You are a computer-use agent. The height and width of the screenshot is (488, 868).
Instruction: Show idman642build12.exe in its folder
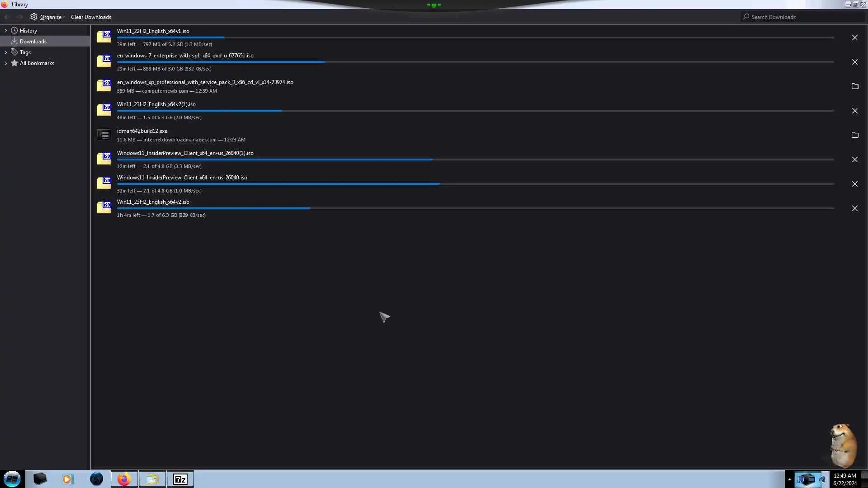click(854, 135)
